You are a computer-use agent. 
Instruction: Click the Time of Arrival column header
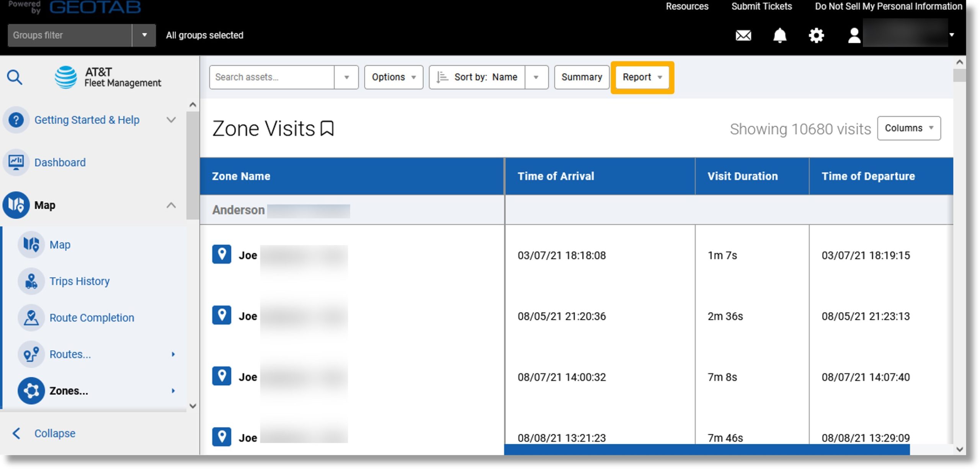(x=600, y=176)
